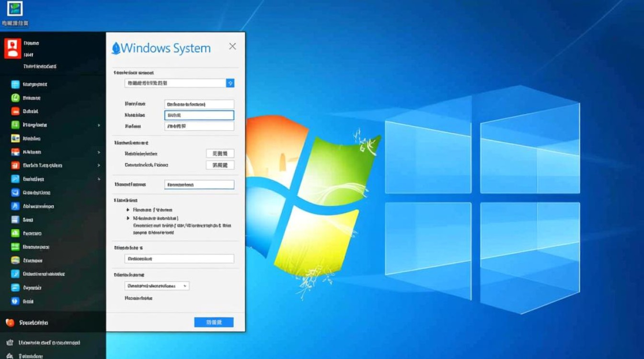The height and width of the screenshot is (359, 644).
Task: Click the upper small white button in dialog
Action: pyautogui.click(x=220, y=154)
